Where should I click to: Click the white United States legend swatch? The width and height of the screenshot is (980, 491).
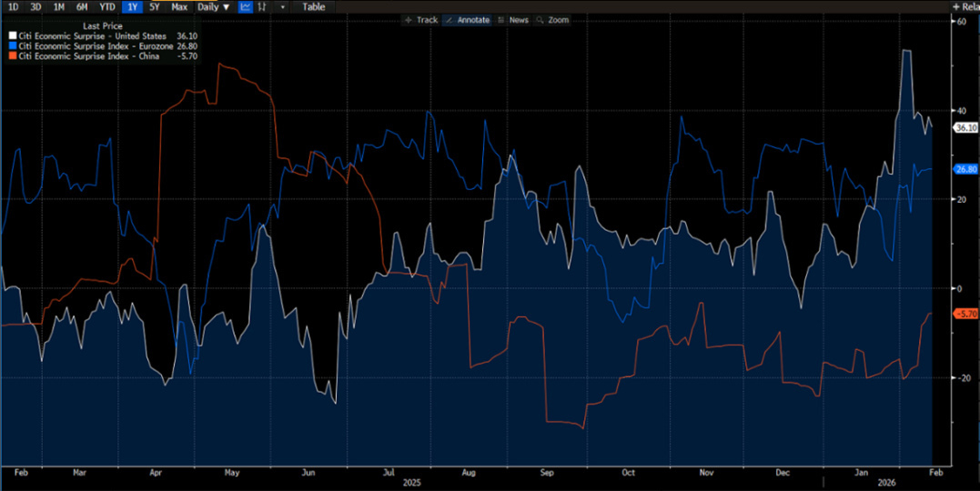click(x=11, y=36)
